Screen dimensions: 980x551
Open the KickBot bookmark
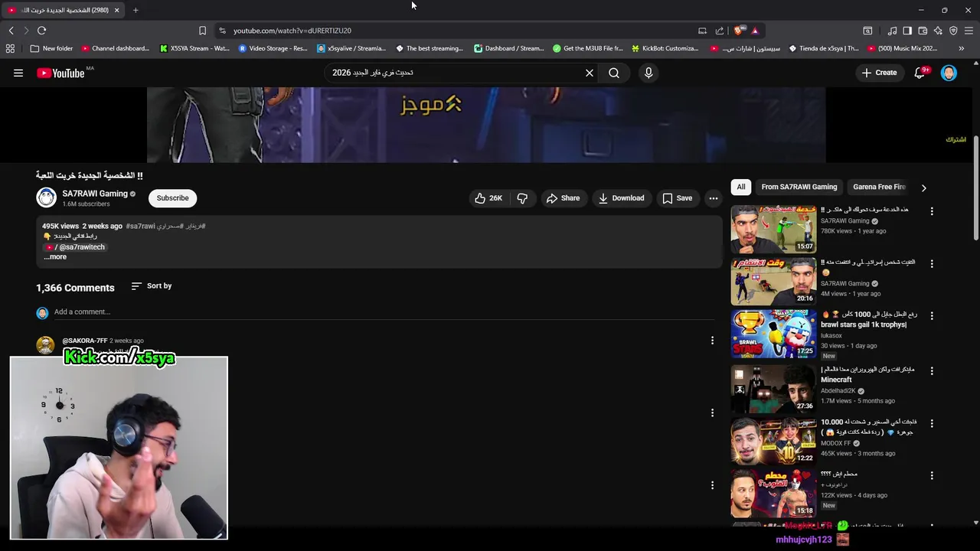coord(665,48)
